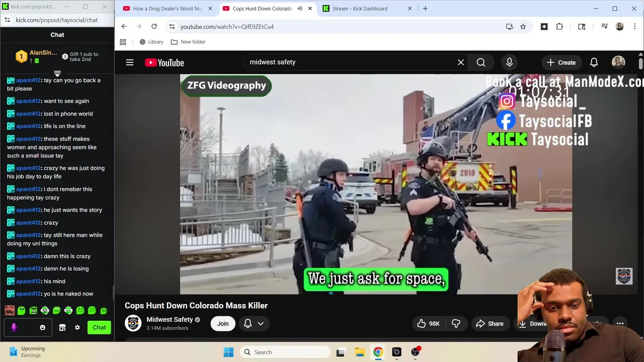Open Chrome extensions puzzle icon
Viewport: 644px width, 362px height.
(559, 27)
